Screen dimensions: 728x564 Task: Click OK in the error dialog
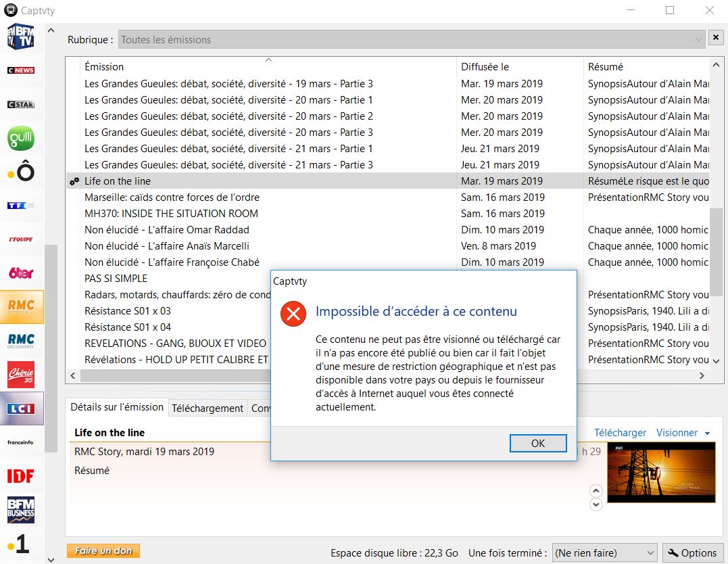coord(538,443)
